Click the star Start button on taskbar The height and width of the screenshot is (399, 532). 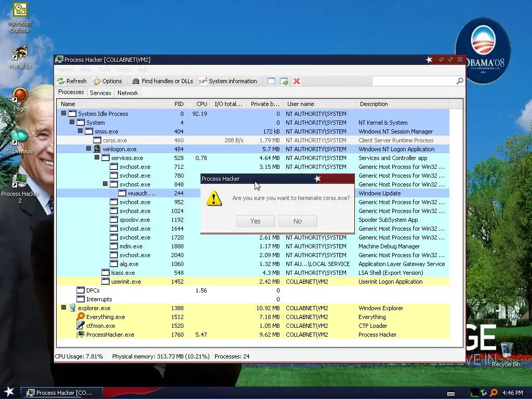click(x=9, y=392)
